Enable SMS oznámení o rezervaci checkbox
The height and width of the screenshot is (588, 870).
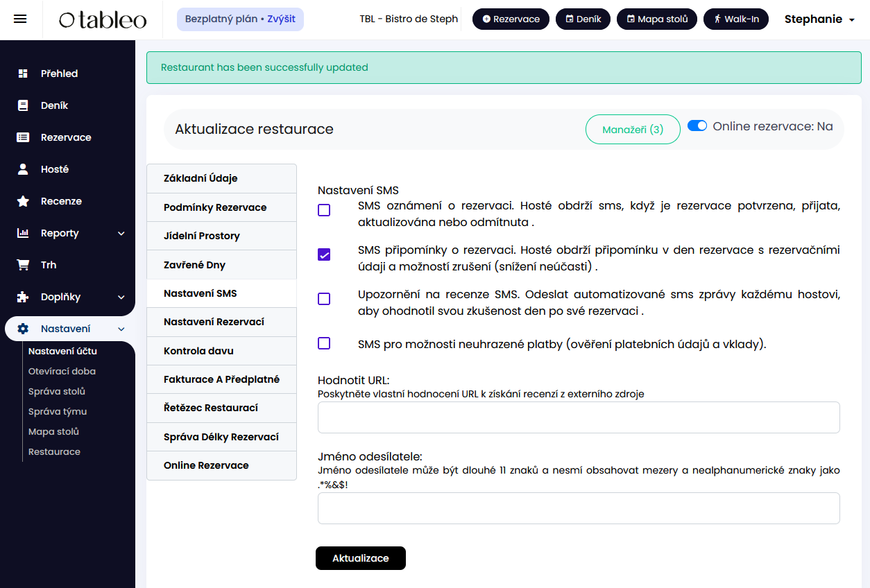pyautogui.click(x=324, y=210)
